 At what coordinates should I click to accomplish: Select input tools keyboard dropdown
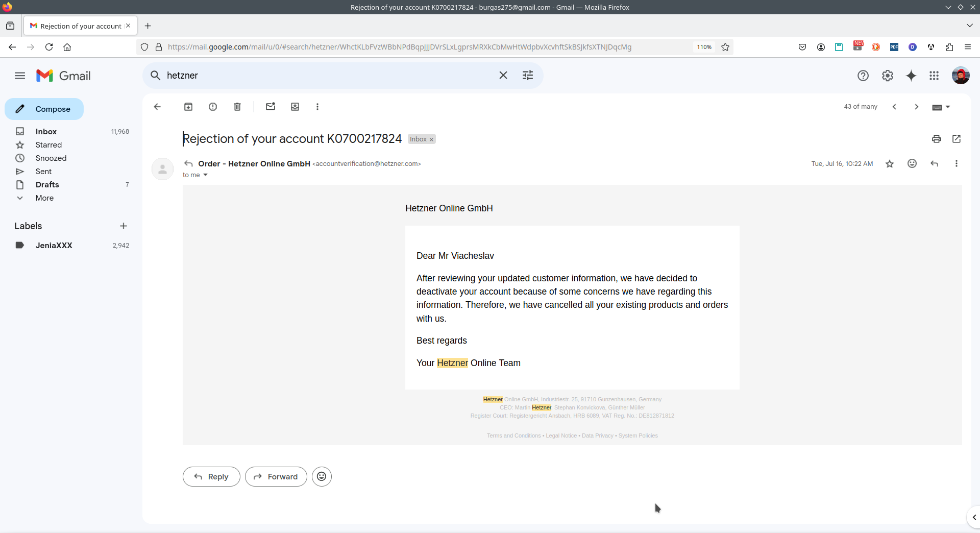point(941,107)
